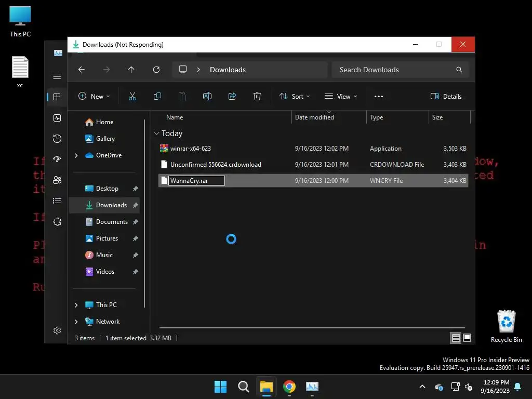
Task: Open Home in navigation pane
Action: click(x=104, y=122)
